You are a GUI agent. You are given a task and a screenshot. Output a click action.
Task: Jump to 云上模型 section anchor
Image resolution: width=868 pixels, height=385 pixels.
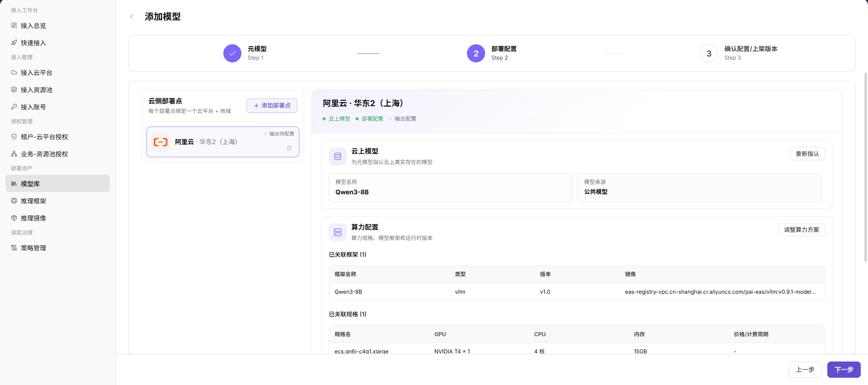336,118
